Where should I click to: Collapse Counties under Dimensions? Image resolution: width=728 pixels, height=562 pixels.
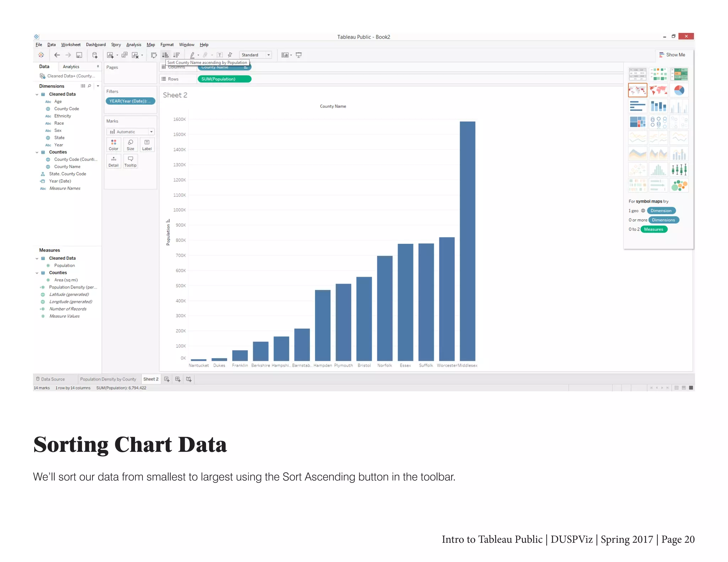[37, 152]
